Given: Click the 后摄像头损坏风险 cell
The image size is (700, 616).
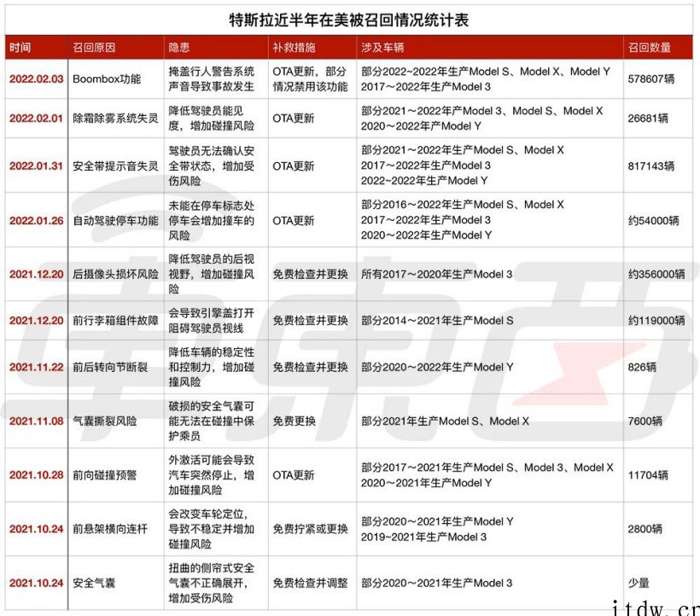Looking at the screenshot, I should pos(115,274).
